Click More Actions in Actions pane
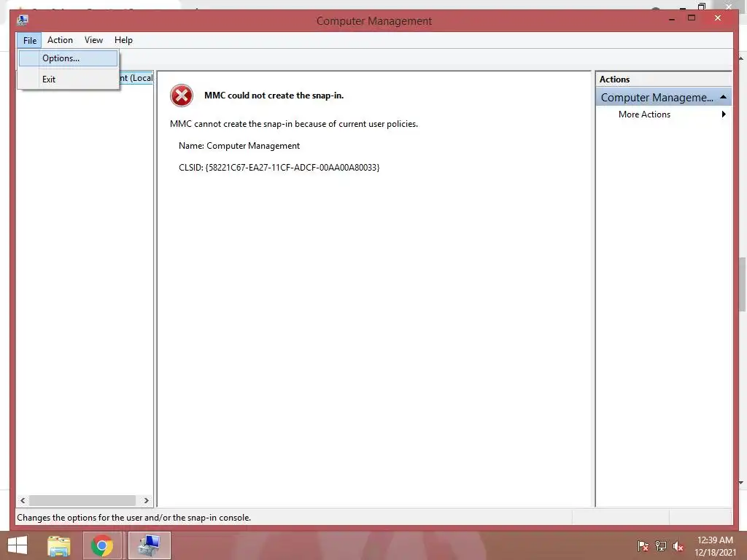This screenshot has height=560, width=747. (x=644, y=114)
